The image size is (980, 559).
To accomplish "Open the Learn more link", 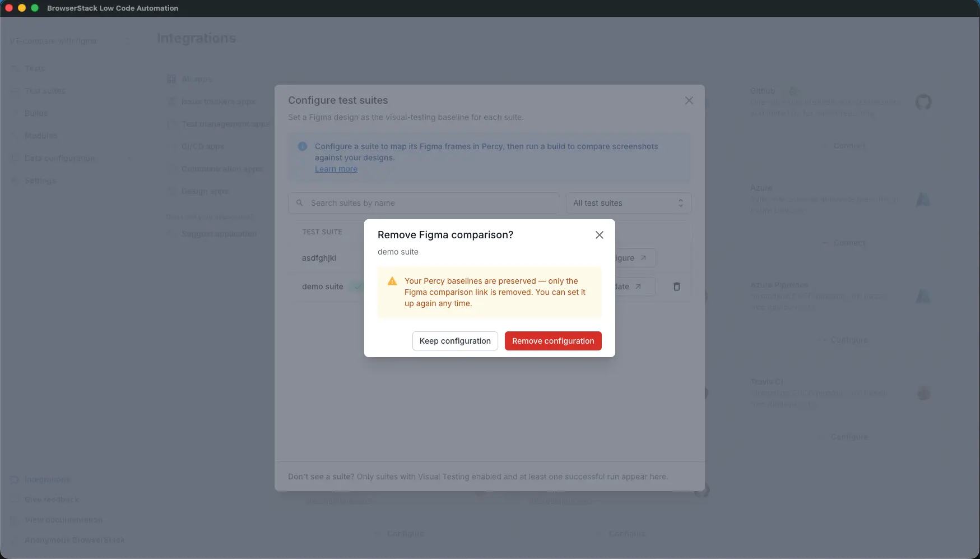I will tap(336, 169).
